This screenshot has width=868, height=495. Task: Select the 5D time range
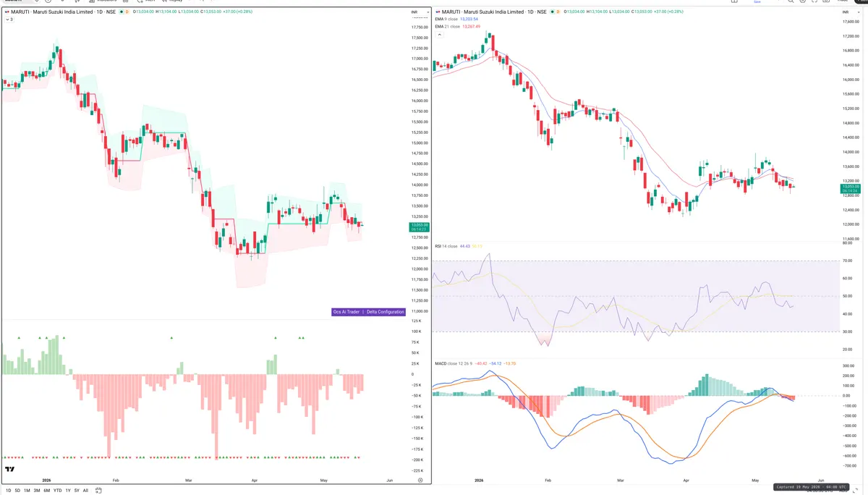[18, 491]
